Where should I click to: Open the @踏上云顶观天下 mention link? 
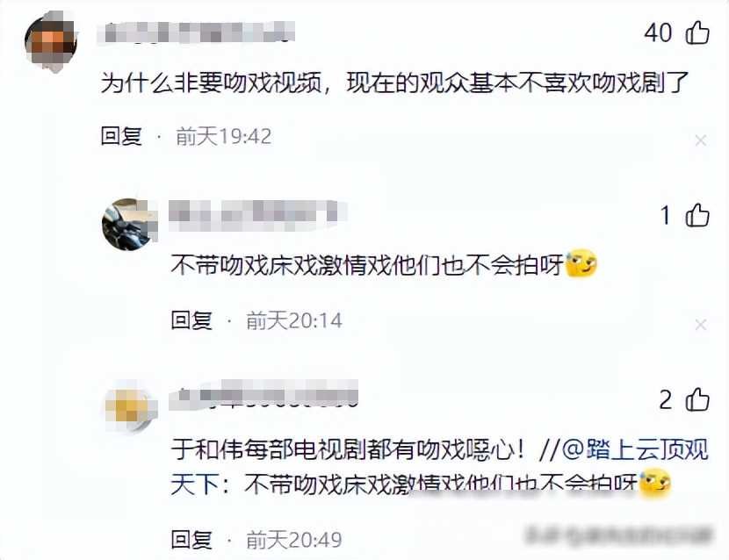click(x=439, y=467)
